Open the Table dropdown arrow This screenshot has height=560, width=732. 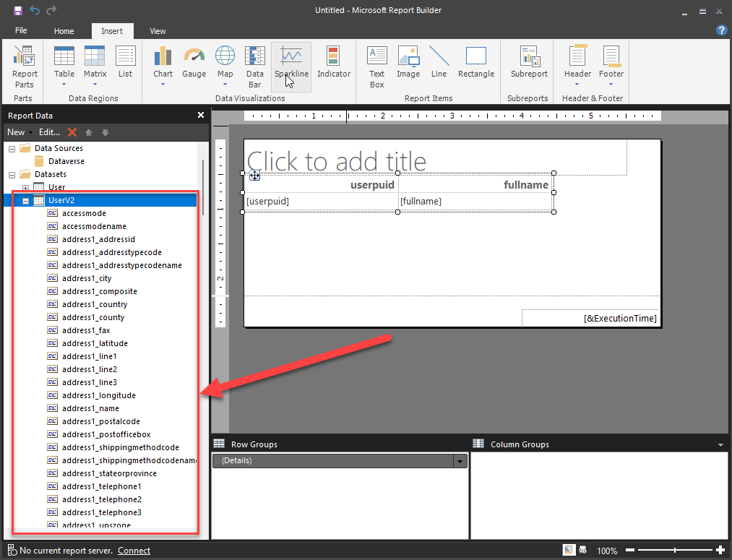click(64, 85)
